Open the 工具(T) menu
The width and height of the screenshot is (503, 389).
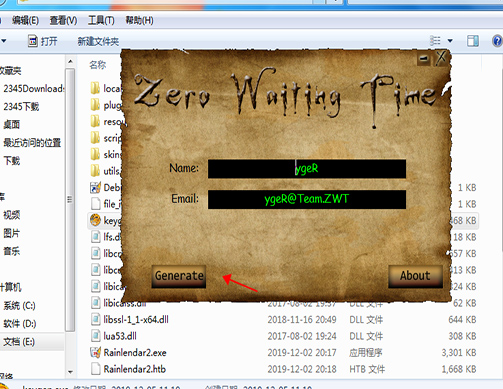pos(101,21)
